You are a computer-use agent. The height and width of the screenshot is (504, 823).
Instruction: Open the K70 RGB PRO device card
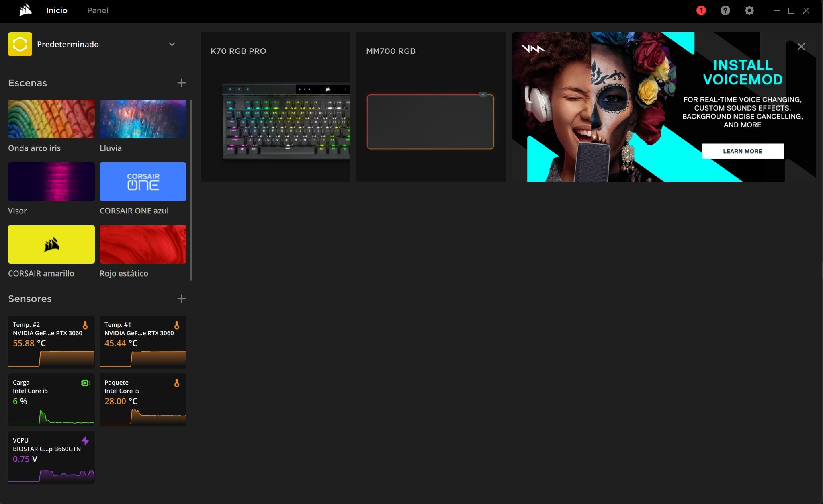[x=276, y=107]
